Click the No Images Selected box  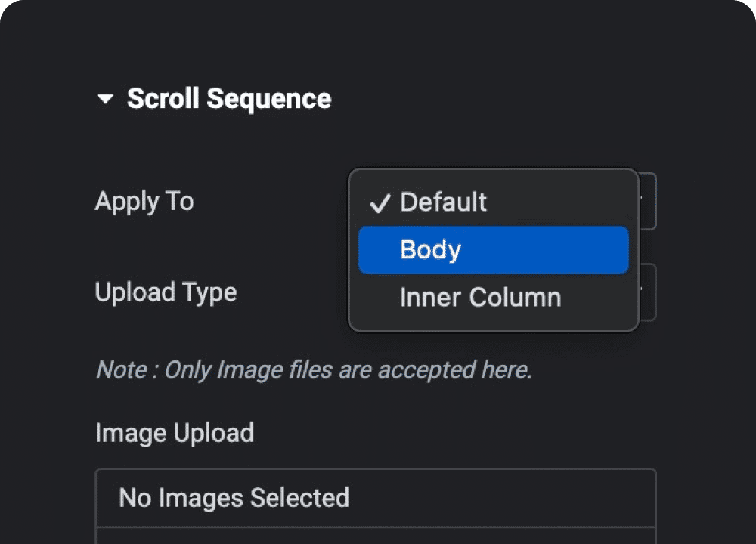[375, 498]
